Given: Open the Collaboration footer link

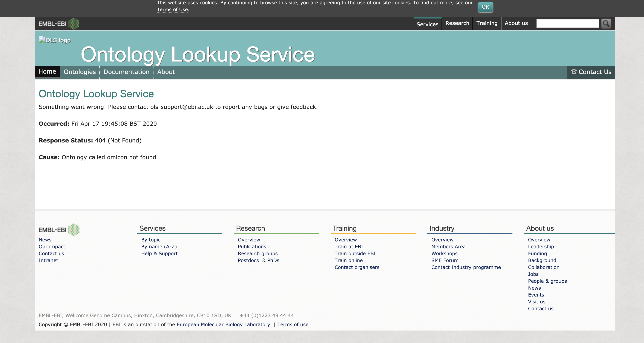Looking at the screenshot, I should tap(543, 267).
